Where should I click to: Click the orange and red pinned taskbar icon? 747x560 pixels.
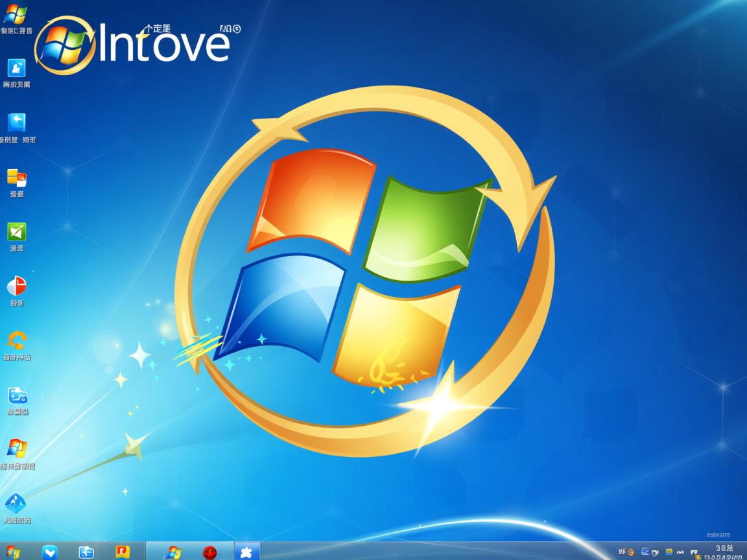point(123,552)
